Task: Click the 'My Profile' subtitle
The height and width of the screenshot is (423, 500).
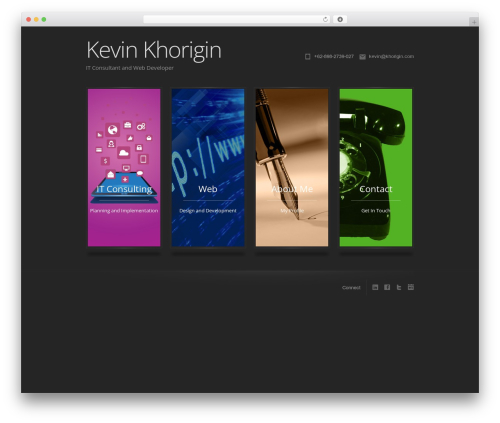Action: click(x=292, y=211)
